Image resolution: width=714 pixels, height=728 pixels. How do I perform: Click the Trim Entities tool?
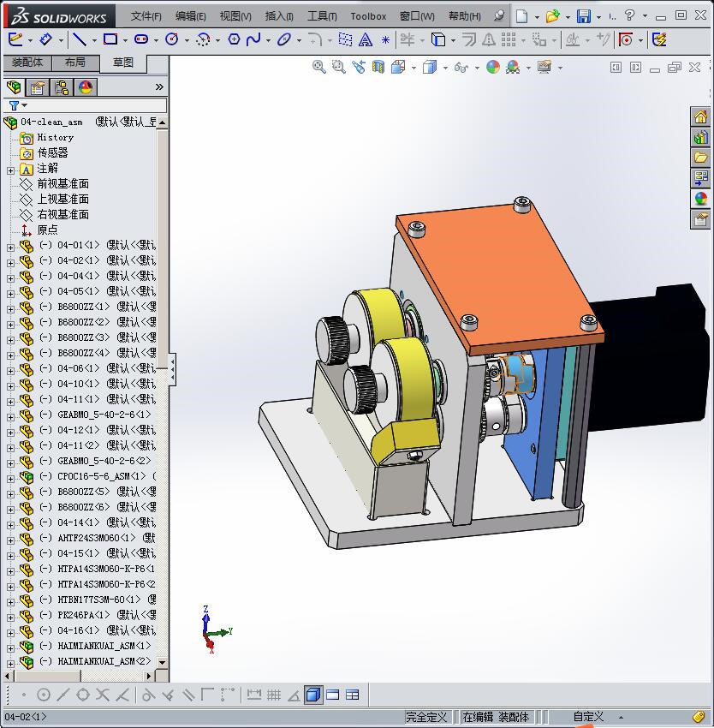pyautogui.click(x=408, y=39)
